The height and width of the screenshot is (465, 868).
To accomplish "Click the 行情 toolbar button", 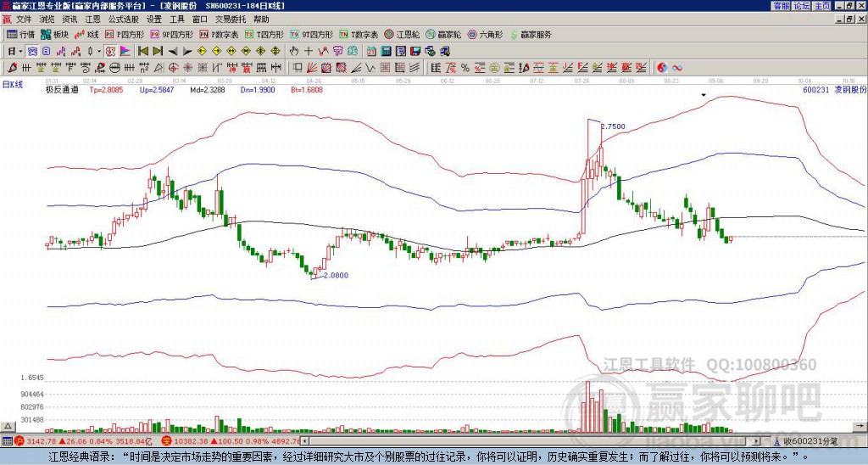I will 20,34.
